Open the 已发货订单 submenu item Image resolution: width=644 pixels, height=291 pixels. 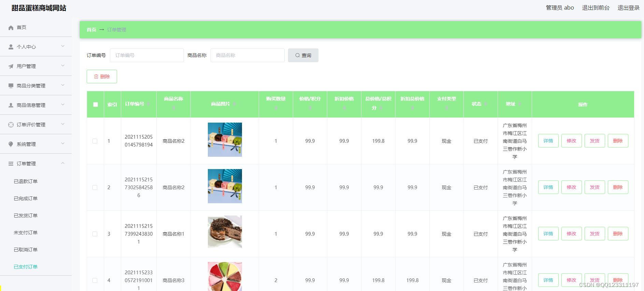(x=26, y=216)
